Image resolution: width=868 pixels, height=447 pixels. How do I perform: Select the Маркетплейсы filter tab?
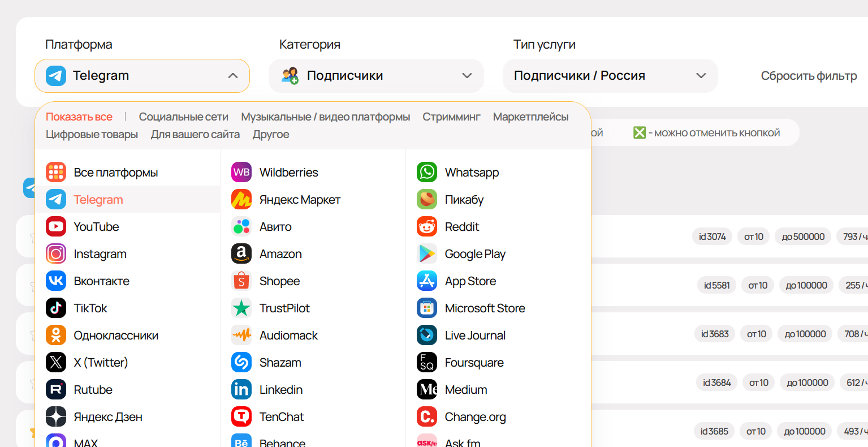[x=530, y=117]
